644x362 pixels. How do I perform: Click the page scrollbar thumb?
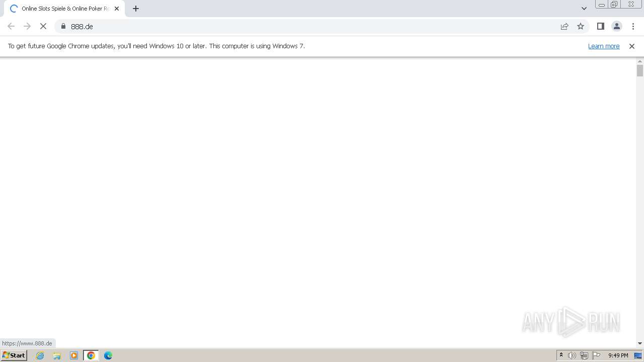[x=640, y=70]
